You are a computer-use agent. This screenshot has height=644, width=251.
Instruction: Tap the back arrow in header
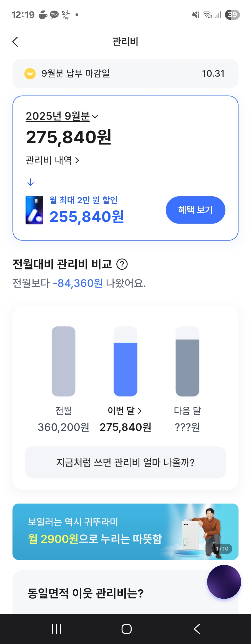pos(16,42)
